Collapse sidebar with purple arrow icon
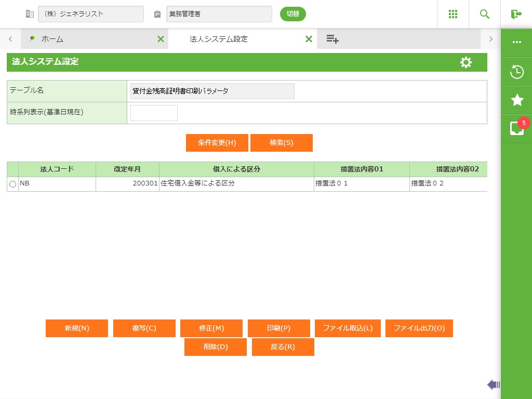 493,384
